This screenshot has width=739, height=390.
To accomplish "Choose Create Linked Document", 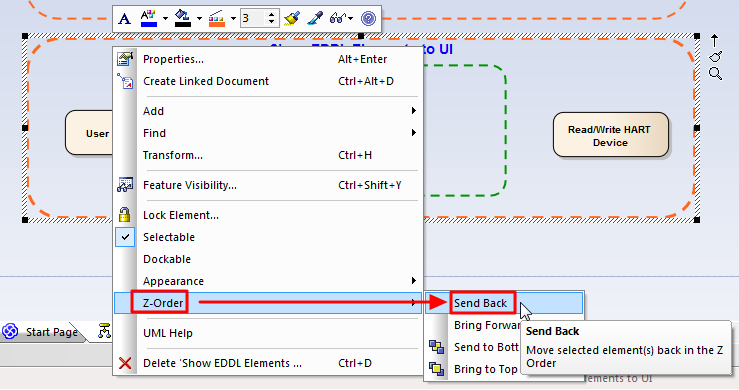I will pos(267,81).
